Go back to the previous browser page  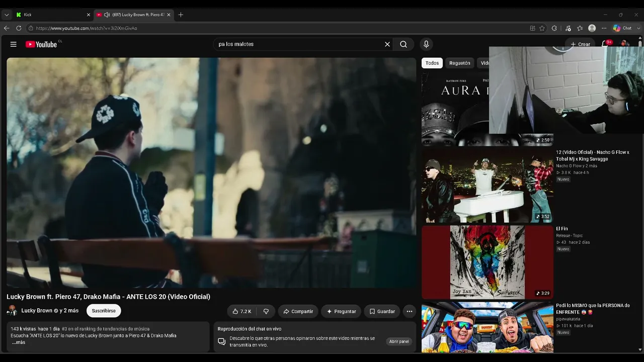click(7, 28)
